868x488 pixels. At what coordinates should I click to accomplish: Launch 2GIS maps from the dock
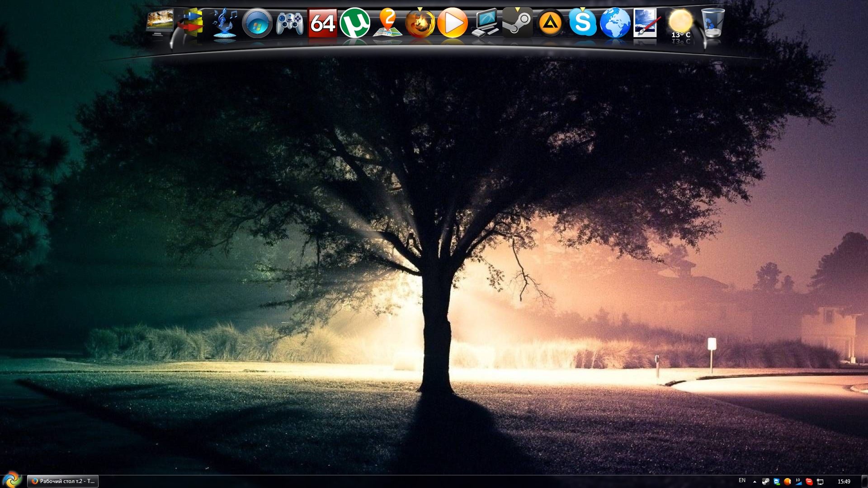point(387,23)
